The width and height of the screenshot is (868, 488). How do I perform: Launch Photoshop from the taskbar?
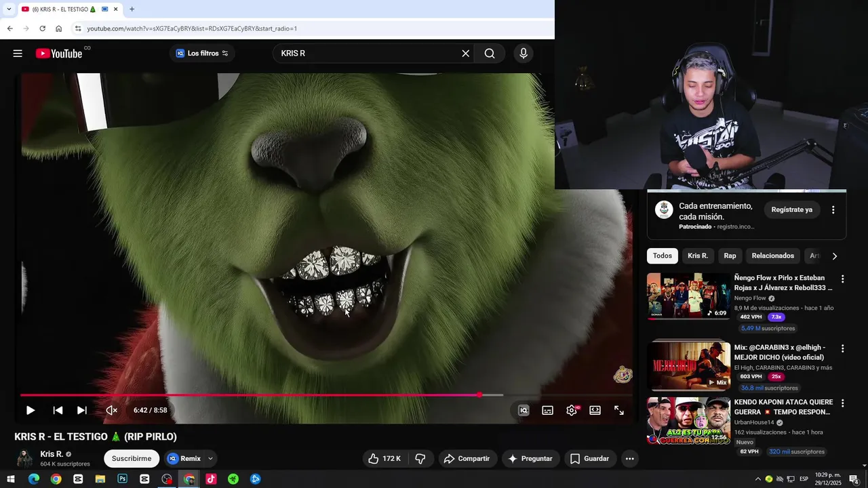tap(122, 479)
